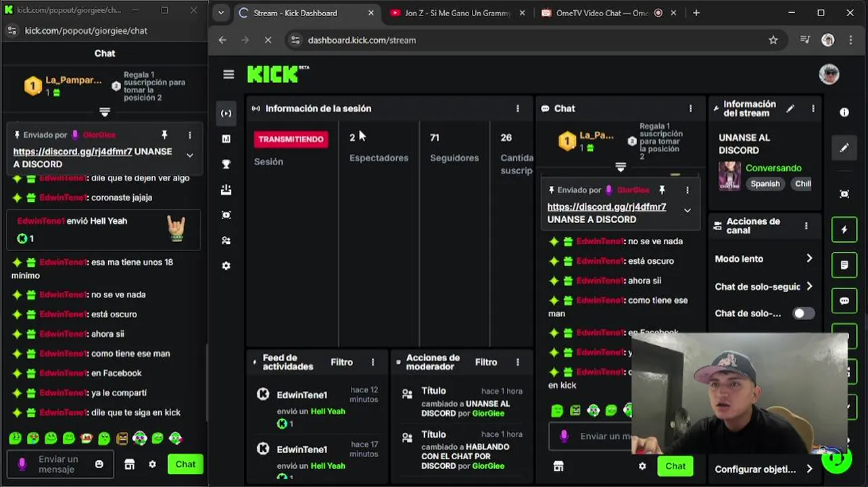Open emoji picker in popout chat input
This screenshot has height=487, width=868.
pos(99,464)
